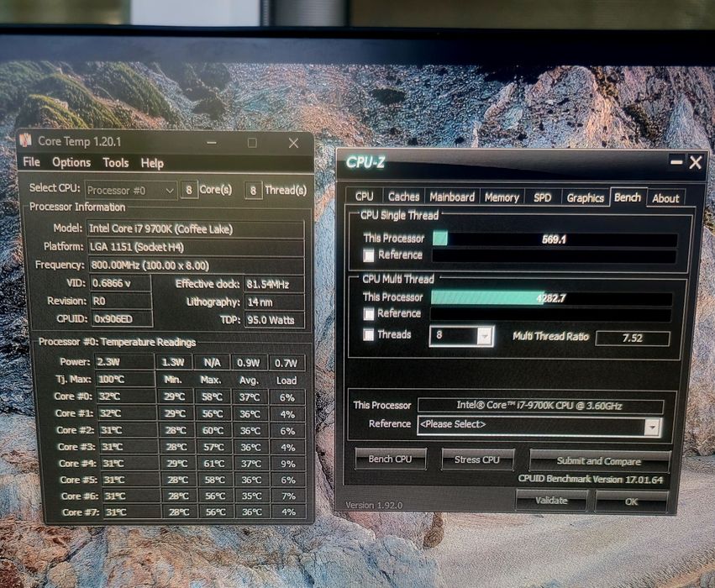This screenshot has height=588, width=715.
Task: Open the Reference Please Select dropdown
Action: tap(539, 426)
